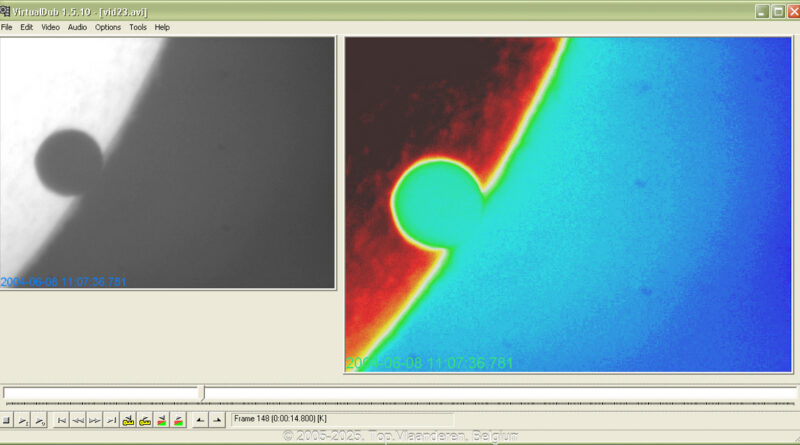Screen dimensions: 800x445
Task: Go to the next scene (red-green icon)
Action: click(x=179, y=421)
